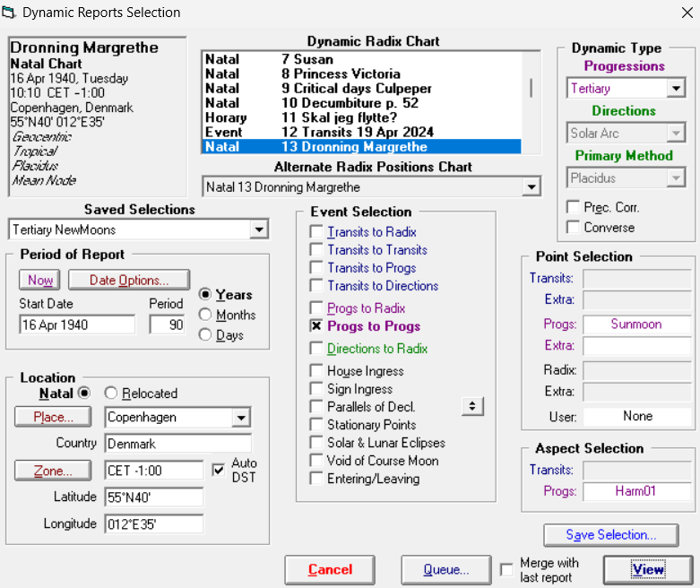Open the Primary Method Placidus dropdown

tap(676, 178)
